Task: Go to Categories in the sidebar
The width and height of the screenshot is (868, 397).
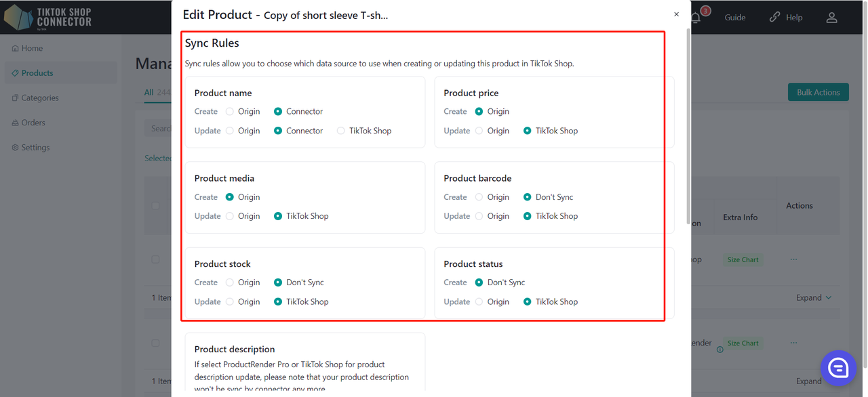Action: click(39, 98)
